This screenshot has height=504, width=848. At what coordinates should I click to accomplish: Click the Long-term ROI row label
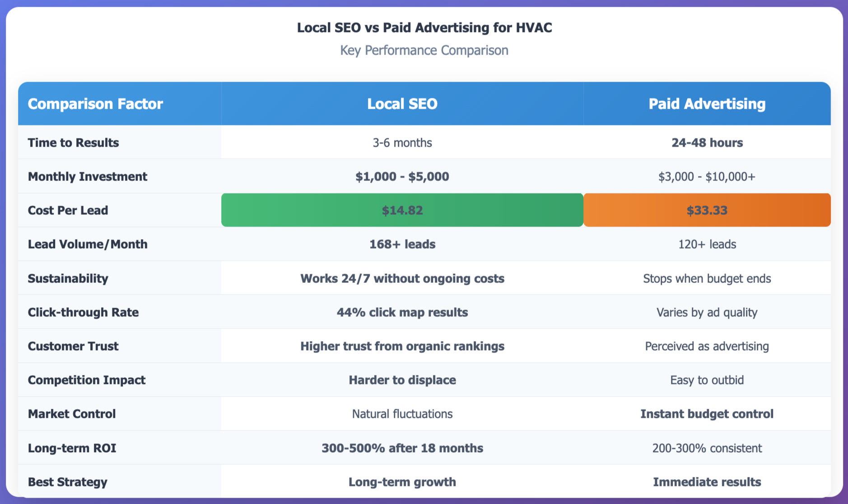(x=71, y=448)
